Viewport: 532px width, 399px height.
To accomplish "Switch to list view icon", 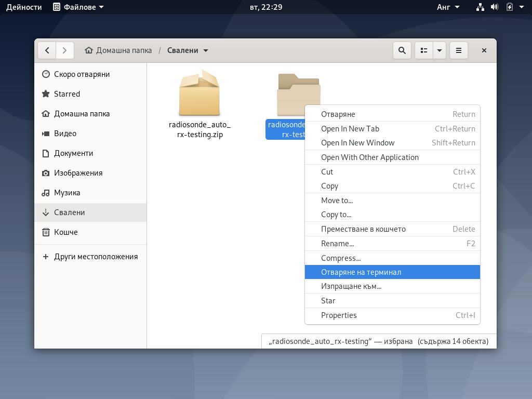I will coord(424,50).
